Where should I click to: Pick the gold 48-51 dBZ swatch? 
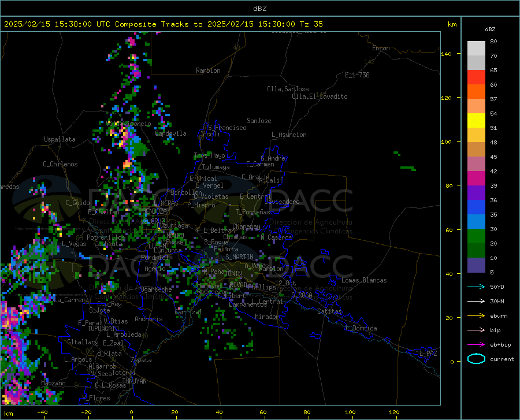[x=476, y=135]
